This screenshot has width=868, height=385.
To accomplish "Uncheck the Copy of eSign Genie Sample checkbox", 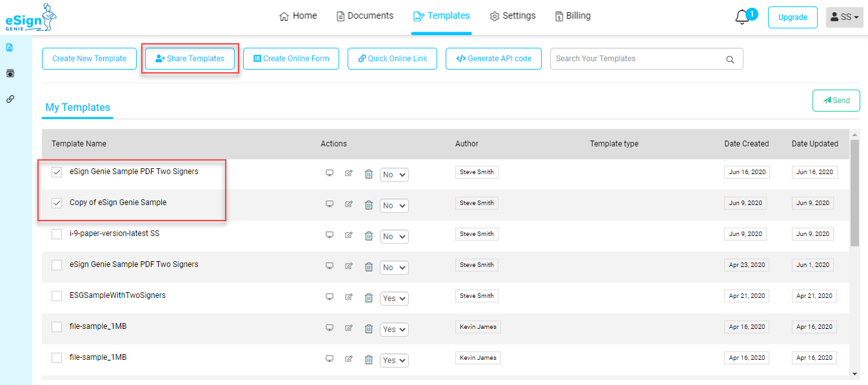I will click(57, 203).
